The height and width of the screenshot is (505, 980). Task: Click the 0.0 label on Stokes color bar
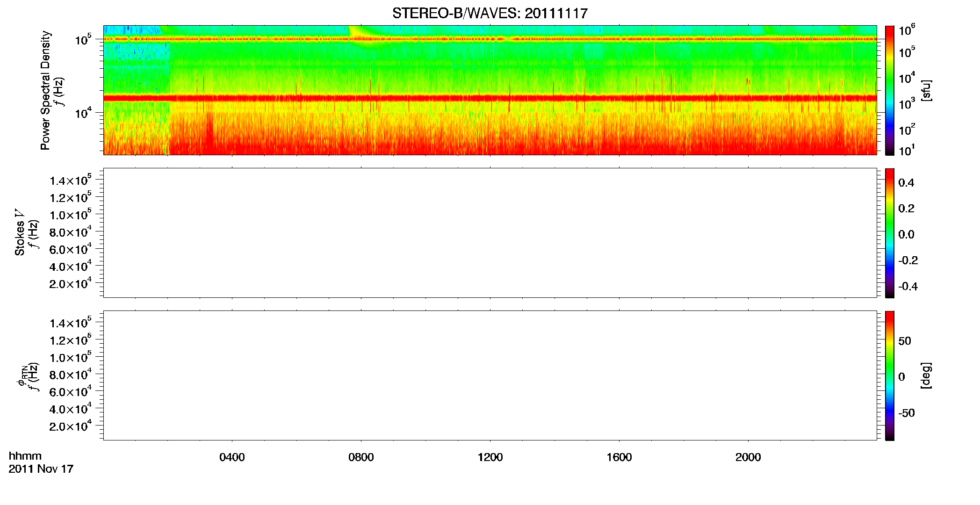[x=906, y=235]
